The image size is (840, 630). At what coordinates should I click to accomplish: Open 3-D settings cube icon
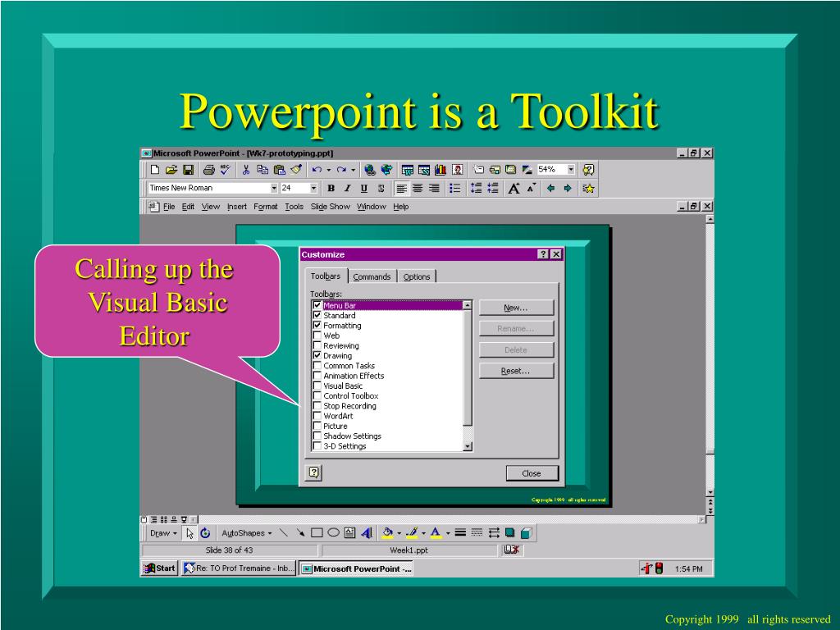click(527, 533)
